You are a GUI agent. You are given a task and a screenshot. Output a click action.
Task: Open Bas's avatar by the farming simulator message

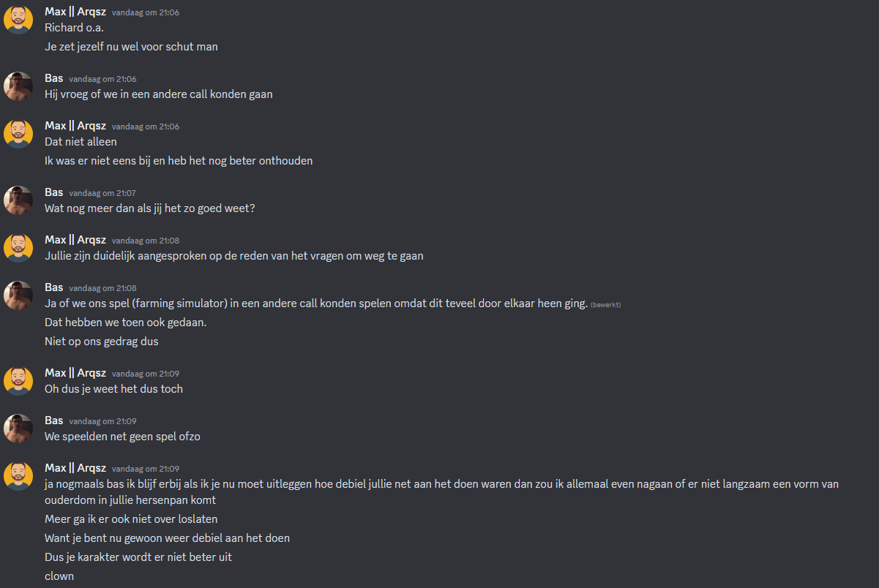(18, 295)
